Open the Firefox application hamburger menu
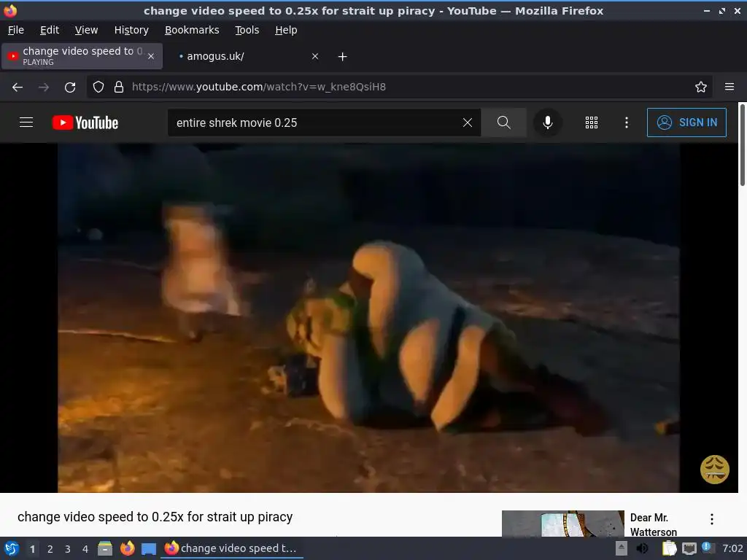 [x=729, y=87]
